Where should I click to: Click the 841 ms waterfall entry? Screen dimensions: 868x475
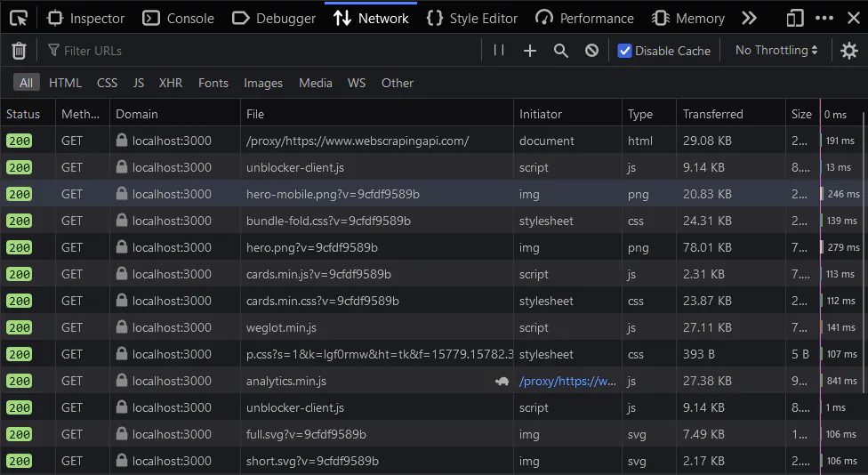841,381
